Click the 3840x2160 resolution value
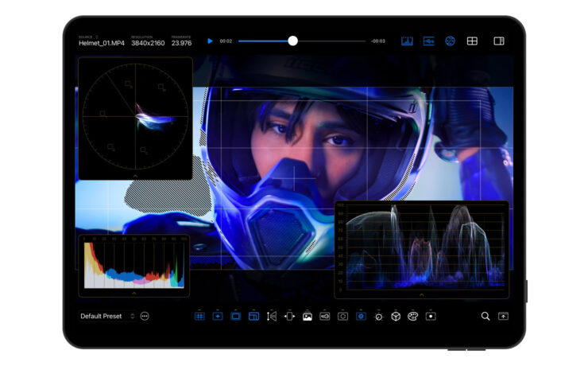 click(148, 43)
